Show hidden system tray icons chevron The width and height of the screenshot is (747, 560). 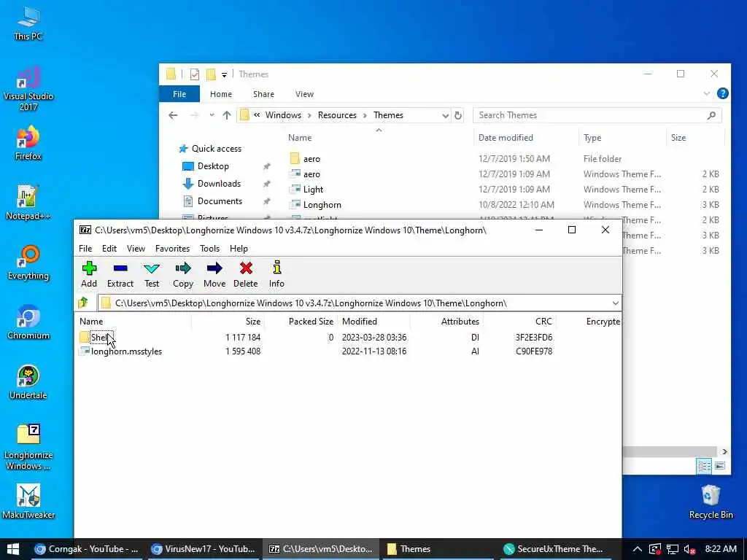tap(637, 549)
